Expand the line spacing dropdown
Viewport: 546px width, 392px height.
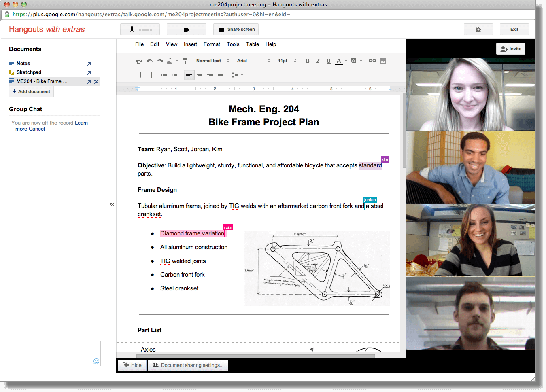(x=237, y=75)
